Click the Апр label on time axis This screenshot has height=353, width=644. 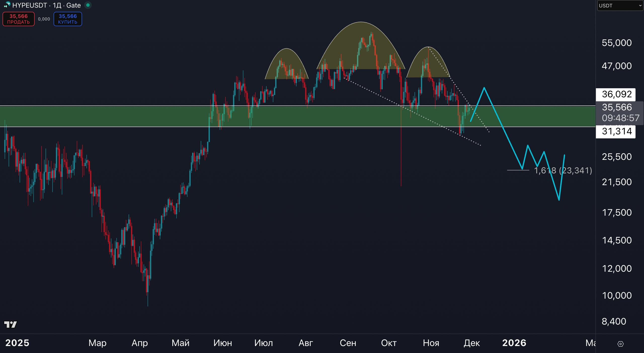tap(140, 343)
